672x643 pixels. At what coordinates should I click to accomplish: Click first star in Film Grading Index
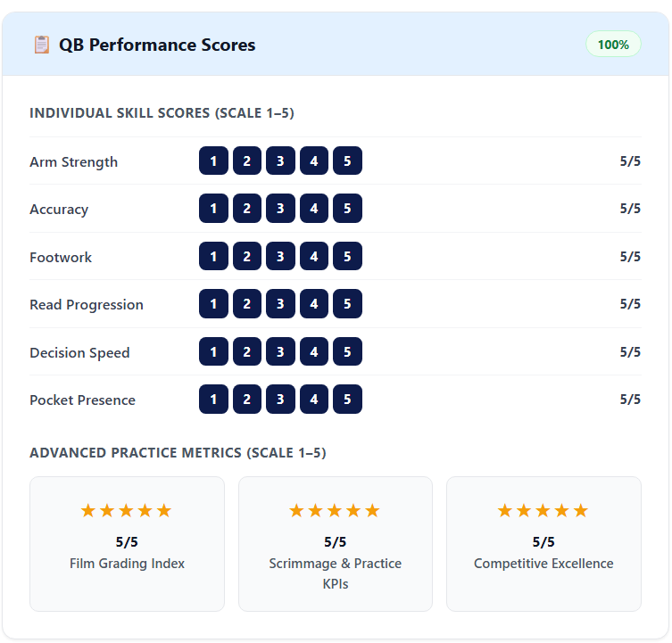88,511
